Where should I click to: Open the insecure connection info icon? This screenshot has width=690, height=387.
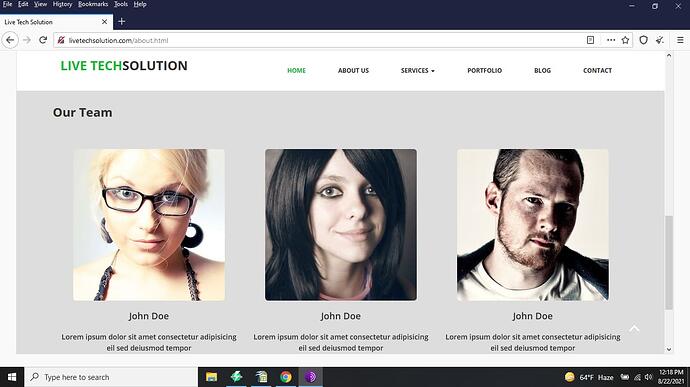(x=61, y=40)
